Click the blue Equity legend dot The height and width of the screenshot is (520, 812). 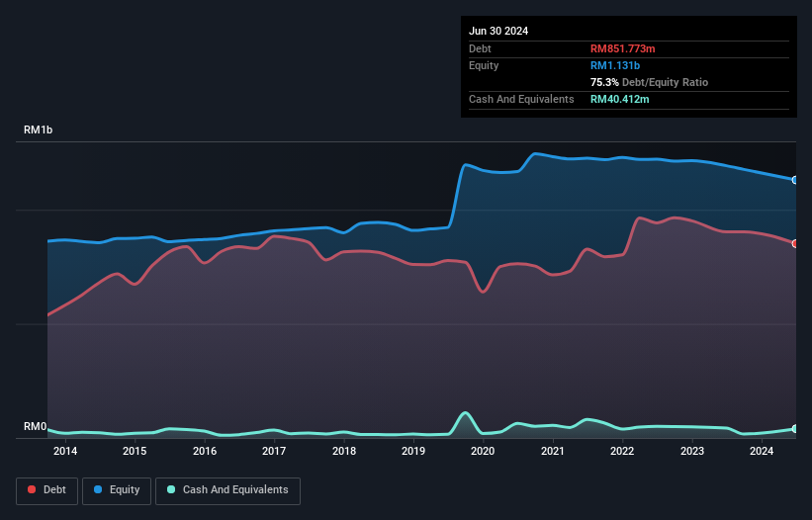point(98,489)
